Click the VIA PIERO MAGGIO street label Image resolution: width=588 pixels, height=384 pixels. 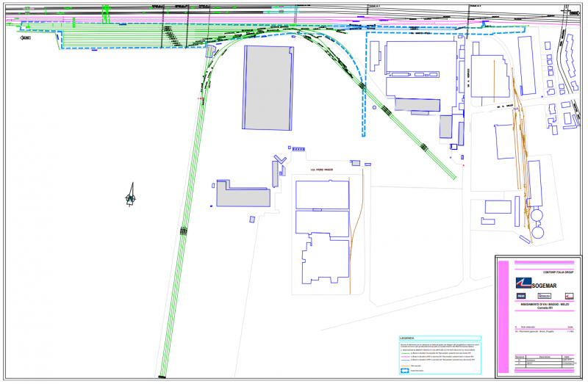pos(323,170)
